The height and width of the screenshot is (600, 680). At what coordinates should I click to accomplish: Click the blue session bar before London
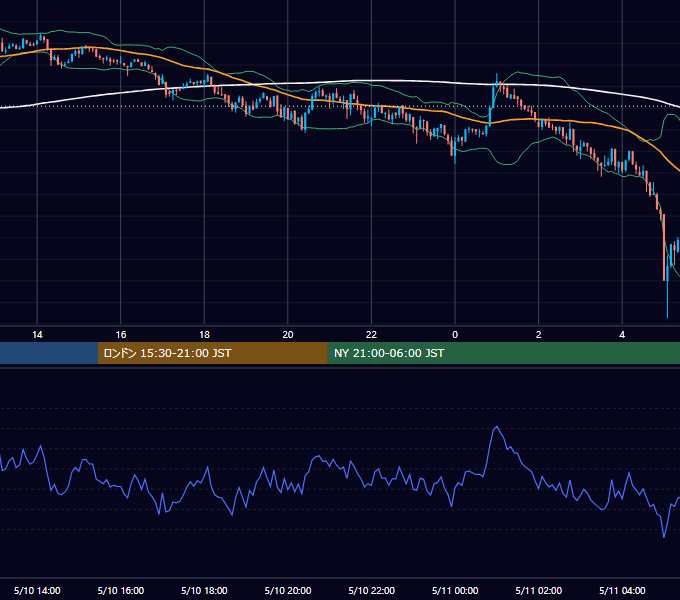click(49, 353)
